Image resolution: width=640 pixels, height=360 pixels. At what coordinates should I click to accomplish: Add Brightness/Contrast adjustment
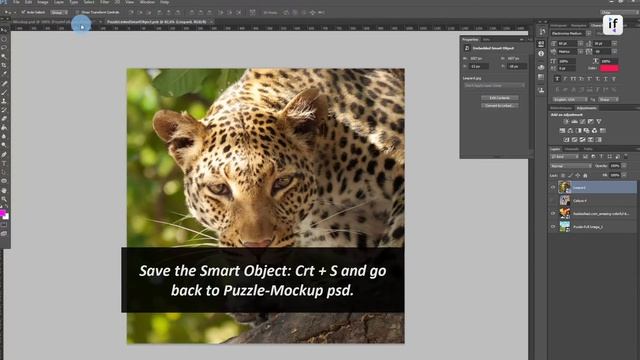(x=566, y=122)
